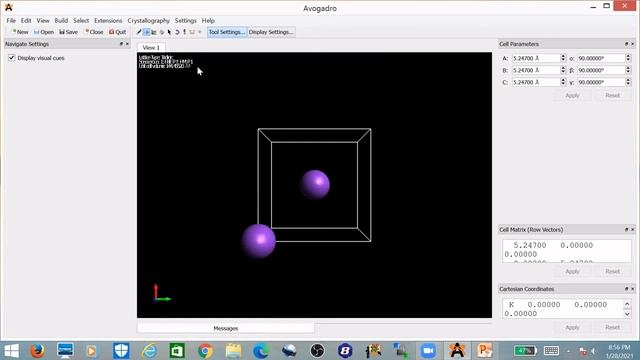The width and height of the screenshot is (640, 360).
Task: Adjust B length spinner arrows
Action: [x=563, y=70]
